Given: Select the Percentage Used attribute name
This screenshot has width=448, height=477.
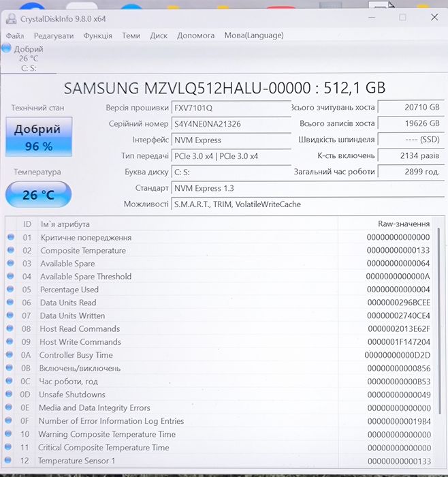Looking at the screenshot, I should [69, 290].
